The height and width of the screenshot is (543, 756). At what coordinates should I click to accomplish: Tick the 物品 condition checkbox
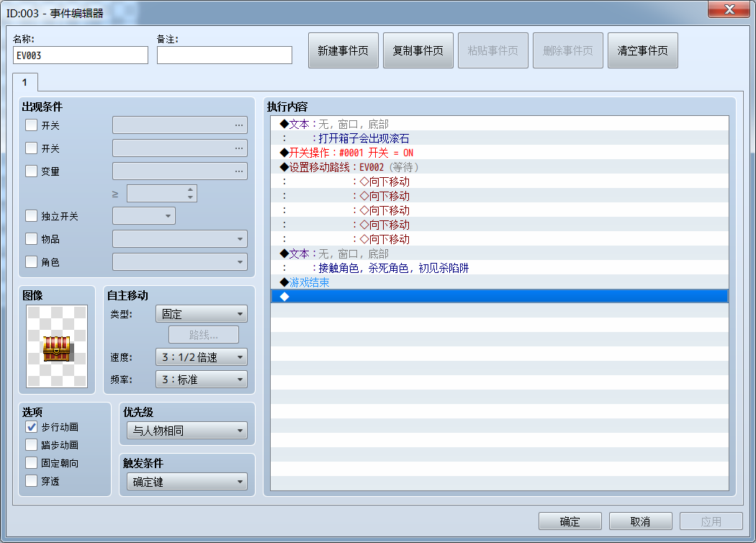pos(32,238)
